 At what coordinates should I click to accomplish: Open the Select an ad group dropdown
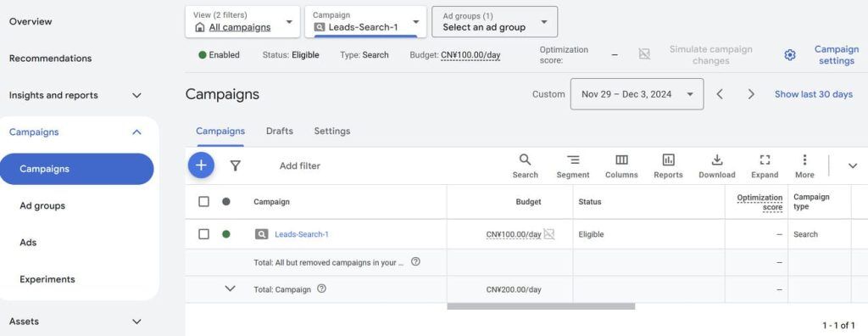[495, 21]
